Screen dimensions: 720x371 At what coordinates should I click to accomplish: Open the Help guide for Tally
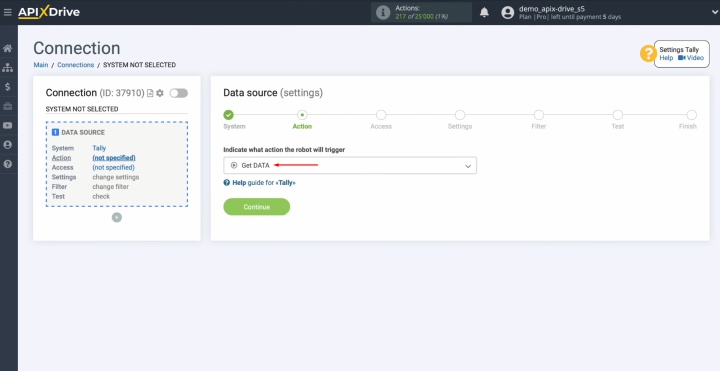point(259,182)
